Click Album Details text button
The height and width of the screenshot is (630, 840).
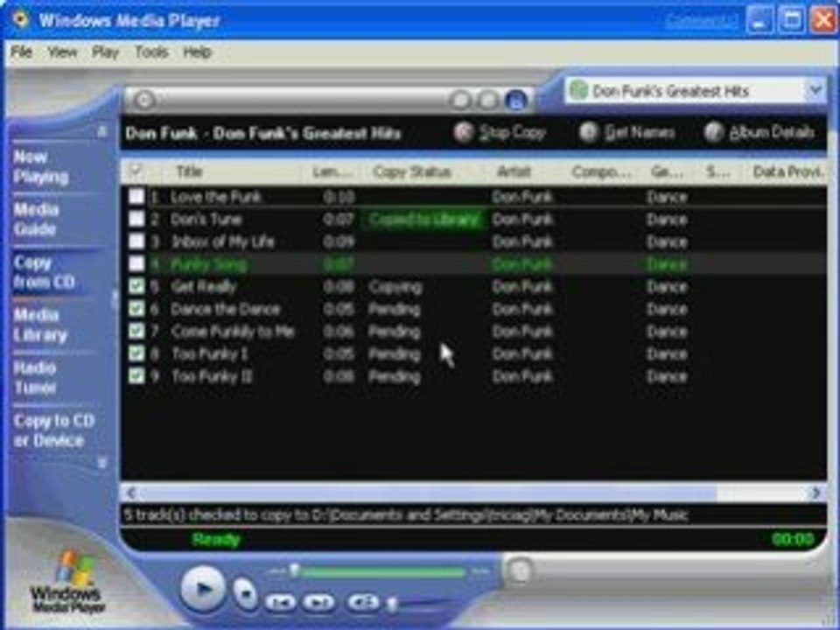[x=772, y=132]
